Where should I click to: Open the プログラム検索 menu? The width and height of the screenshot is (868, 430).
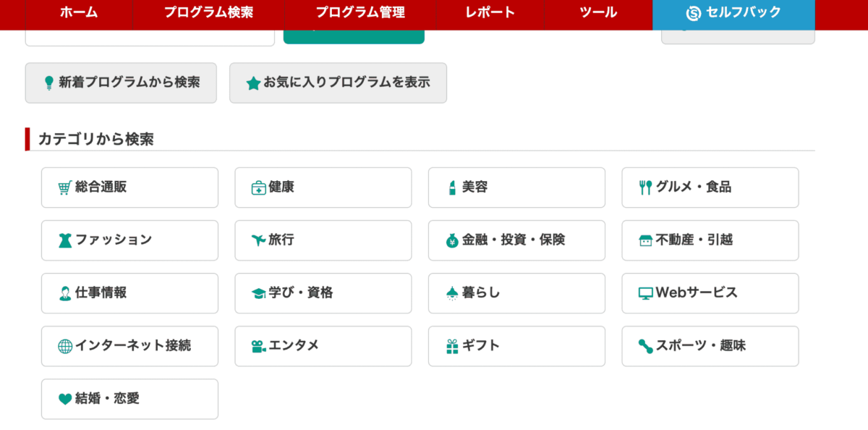pyautogui.click(x=208, y=12)
